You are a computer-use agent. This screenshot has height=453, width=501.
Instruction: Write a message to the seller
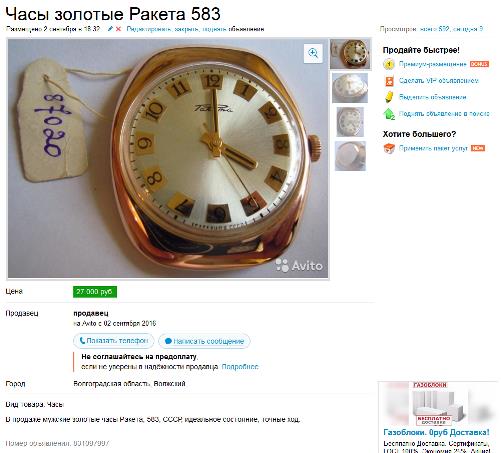(x=204, y=341)
